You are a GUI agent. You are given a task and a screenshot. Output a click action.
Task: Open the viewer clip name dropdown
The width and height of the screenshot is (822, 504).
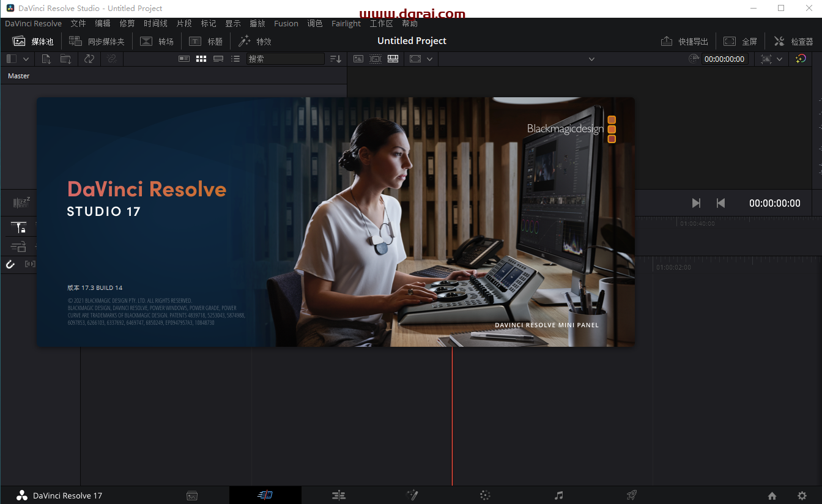(x=591, y=59)
